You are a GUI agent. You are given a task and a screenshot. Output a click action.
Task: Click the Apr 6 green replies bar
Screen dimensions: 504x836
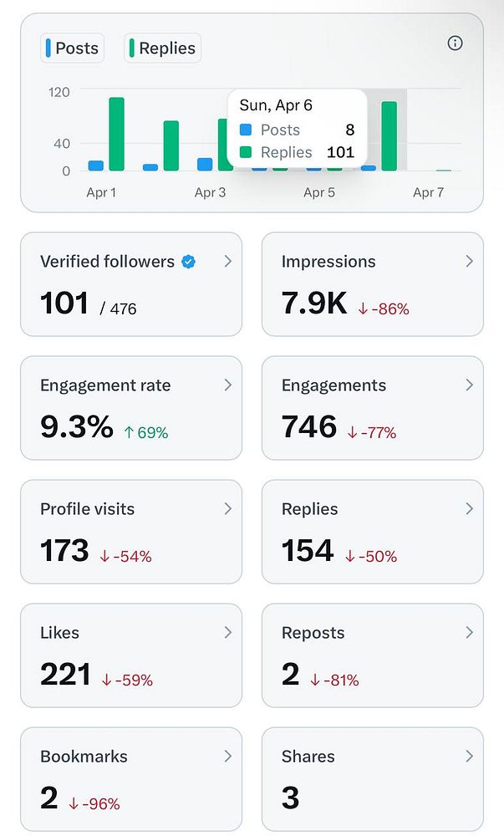389,136
